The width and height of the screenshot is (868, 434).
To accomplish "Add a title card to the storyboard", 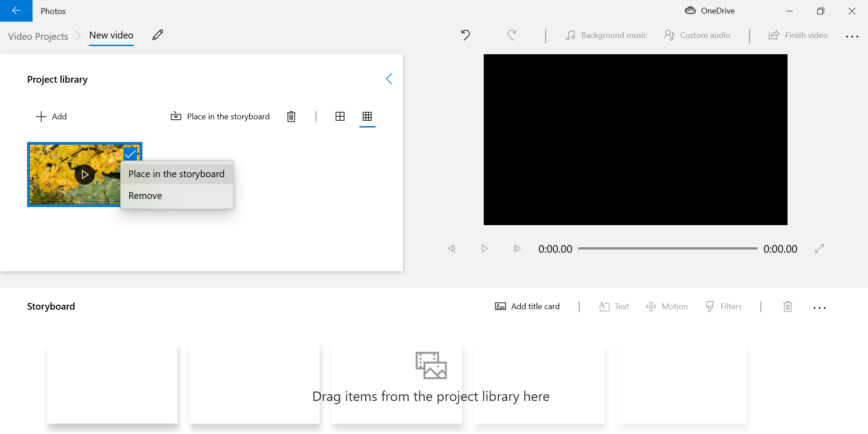I will click(x=527, y=306).
